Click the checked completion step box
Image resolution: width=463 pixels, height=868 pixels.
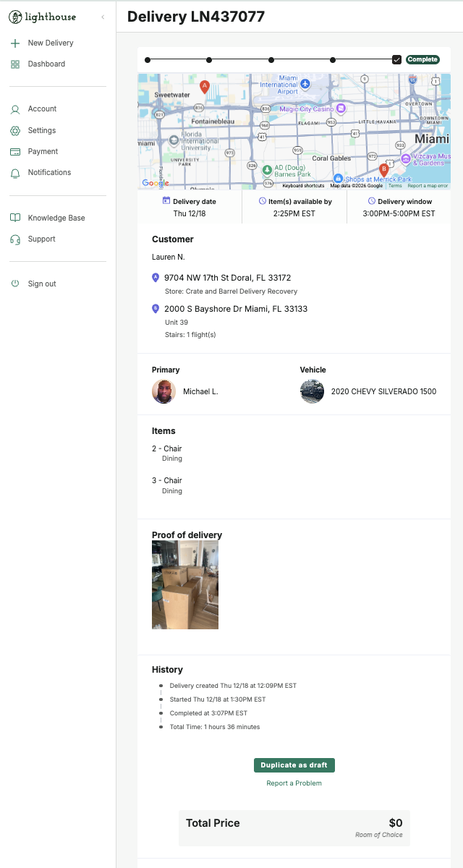click(396, 60)
